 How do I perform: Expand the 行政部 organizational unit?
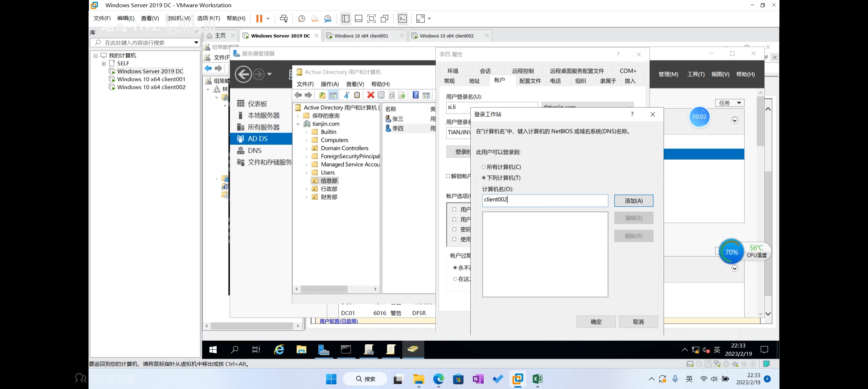tap(307, 189)
